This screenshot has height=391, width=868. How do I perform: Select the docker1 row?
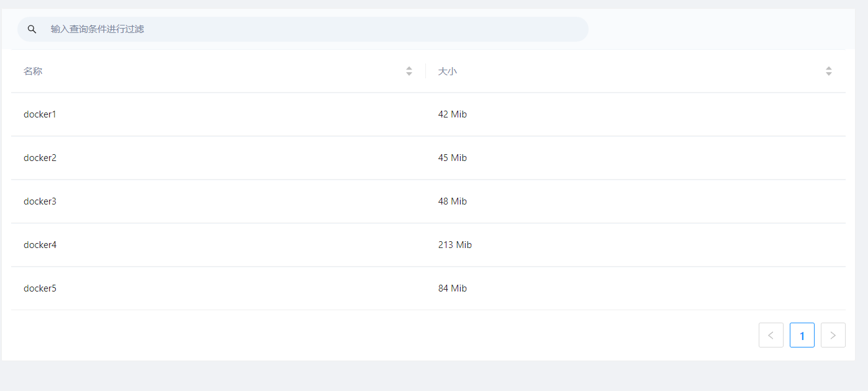coord(40,114)
